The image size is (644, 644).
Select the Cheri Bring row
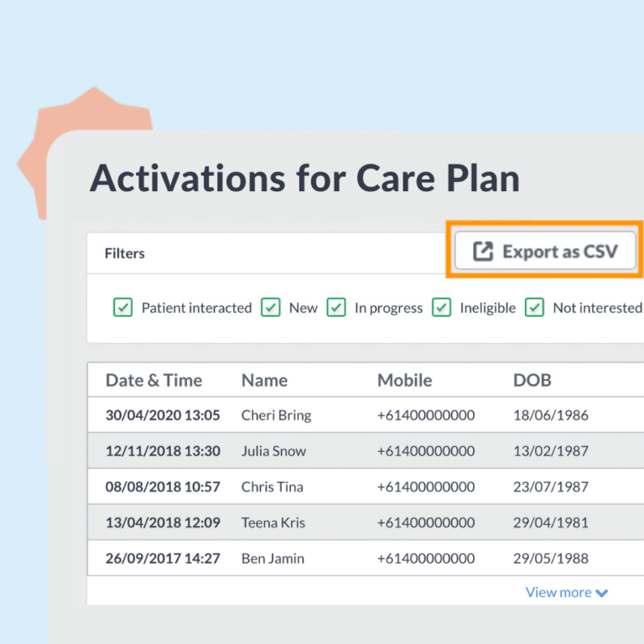coord(276,415)
